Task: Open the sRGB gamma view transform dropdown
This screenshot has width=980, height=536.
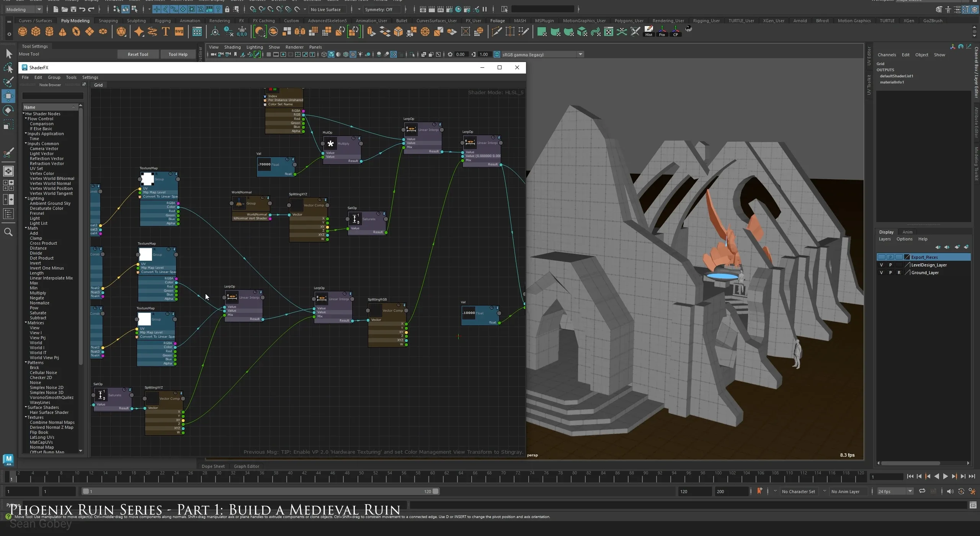Action: (542, 54)
